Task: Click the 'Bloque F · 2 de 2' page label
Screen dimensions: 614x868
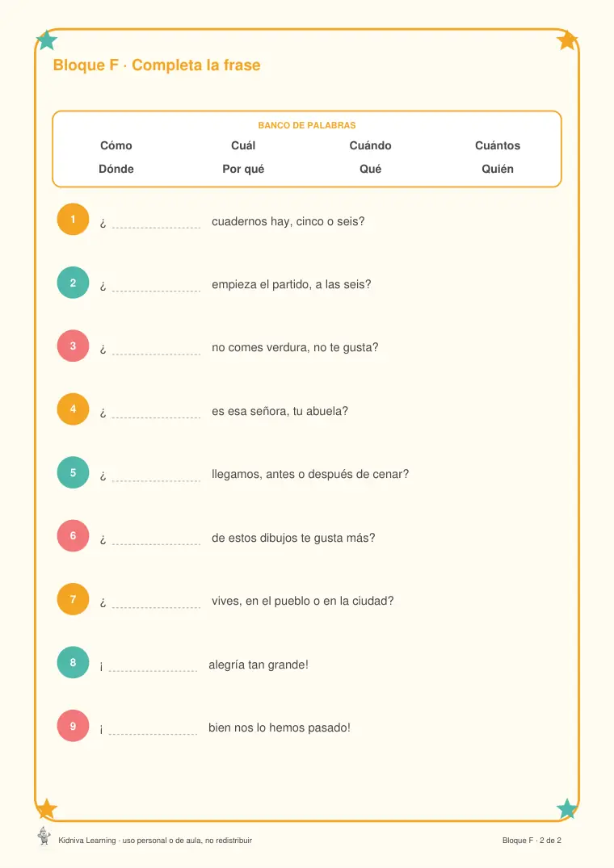Action: tap(532, 841)
